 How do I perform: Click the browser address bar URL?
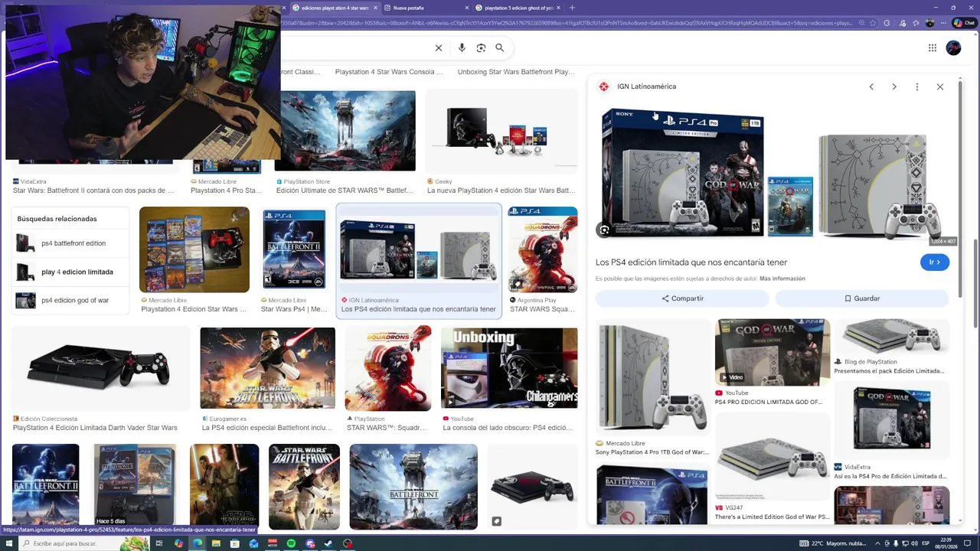(567, 23)
